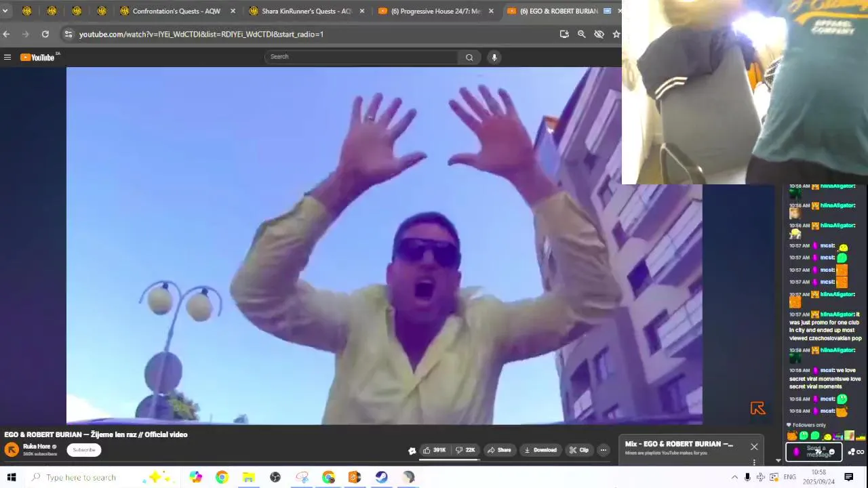Open the tab search dropdown arrow
The image size is (868, 488).
click(x=5, y=11)
